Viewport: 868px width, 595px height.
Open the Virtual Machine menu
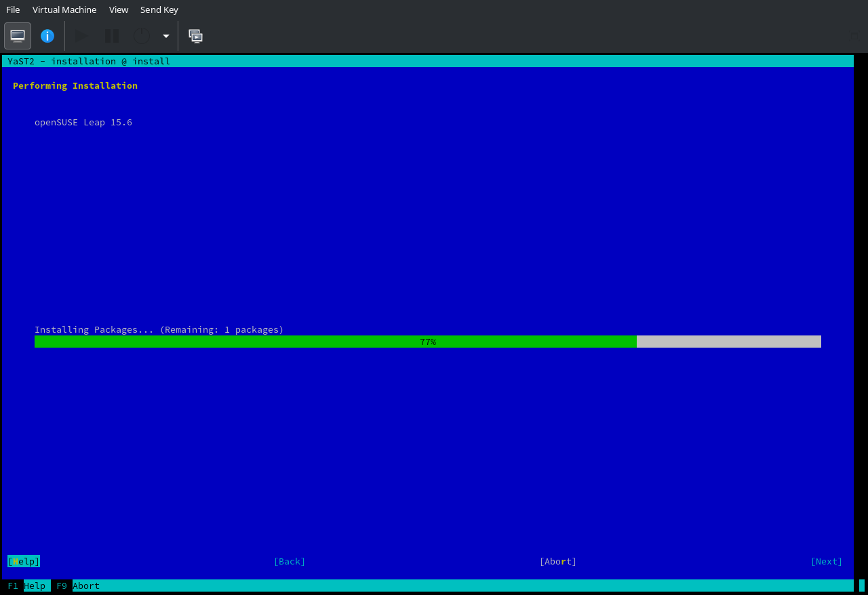pos(64,9)
